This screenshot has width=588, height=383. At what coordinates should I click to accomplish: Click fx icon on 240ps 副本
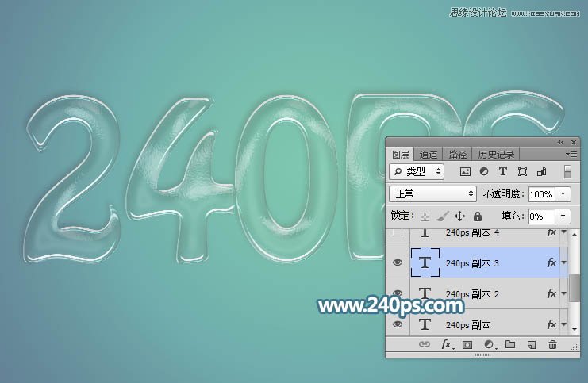pyautogui.click(x=551, y=324)
